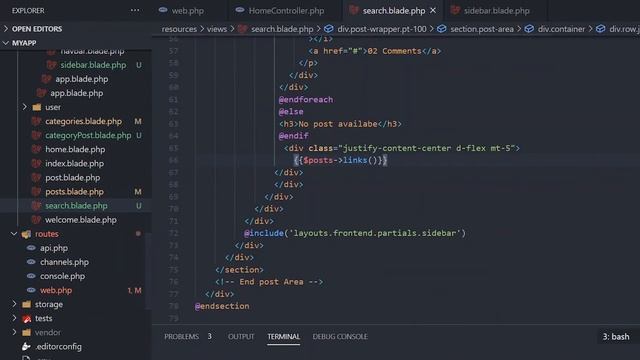Open home.blade.php in the explorer
The width and height of the screenshot is (640, 360).
pos(75,149)
